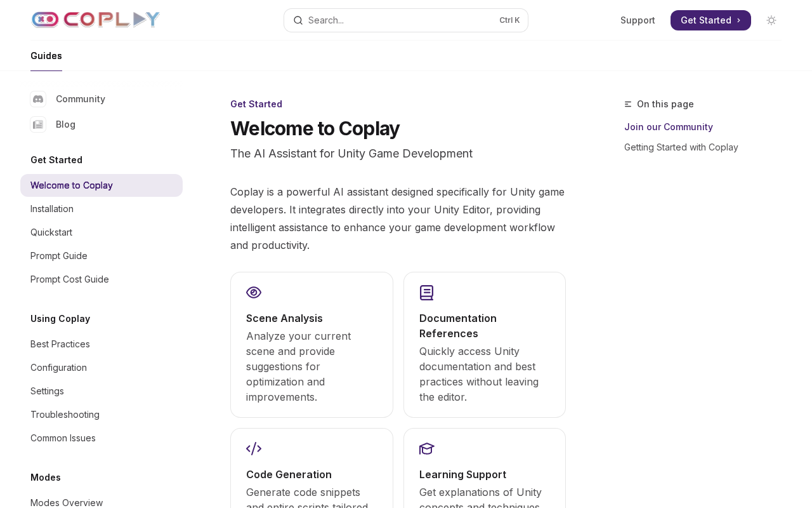Open the Guides tab

point(46,56)
